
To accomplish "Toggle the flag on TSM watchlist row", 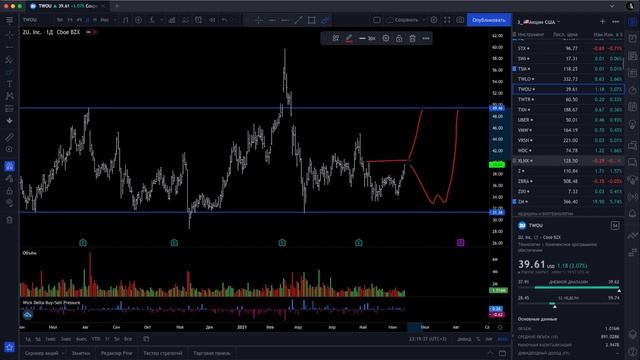I will [514, 69].
